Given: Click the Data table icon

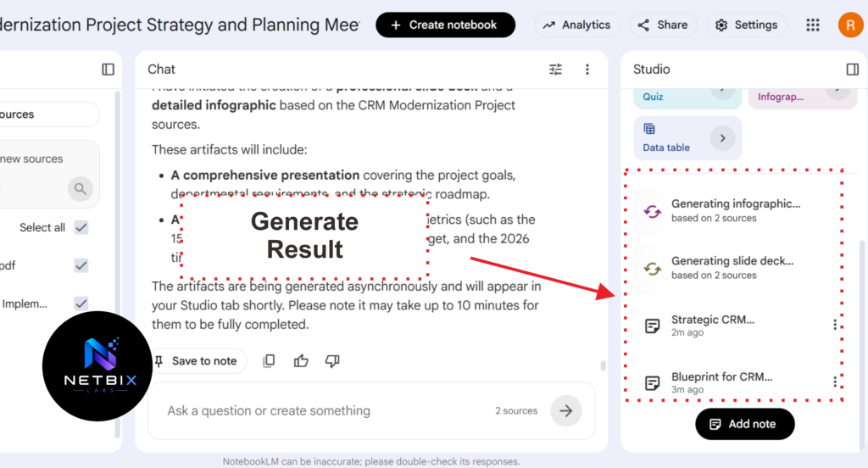Looking at the screenshot, I should coord(649,129).
